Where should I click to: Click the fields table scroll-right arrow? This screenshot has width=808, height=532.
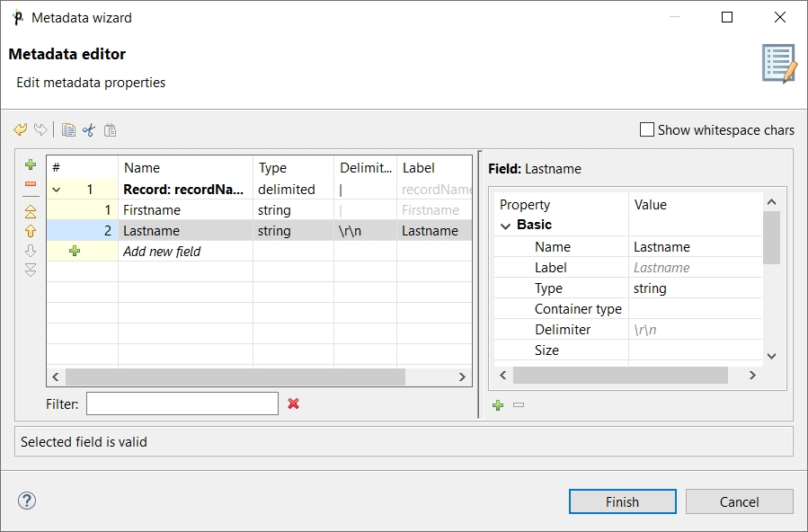pos(462,377)
